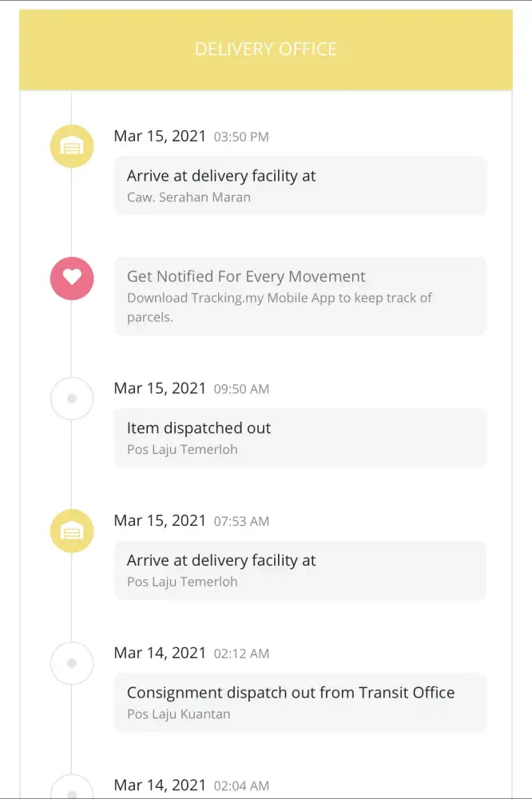Click the Mar 15, 2021 03:50 PM timestamp

191,136
